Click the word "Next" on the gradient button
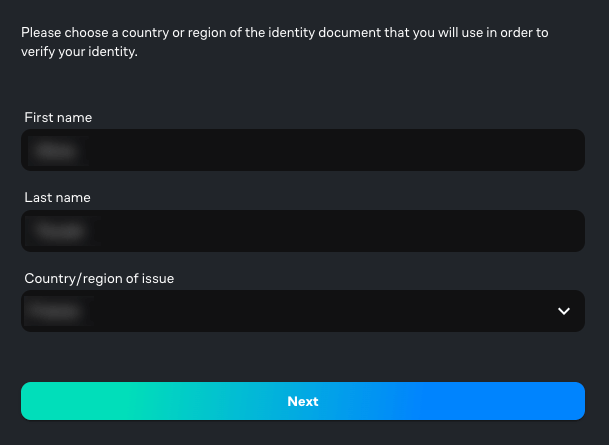The height and width of the screenshot is (445, 609). coord(302,401)
